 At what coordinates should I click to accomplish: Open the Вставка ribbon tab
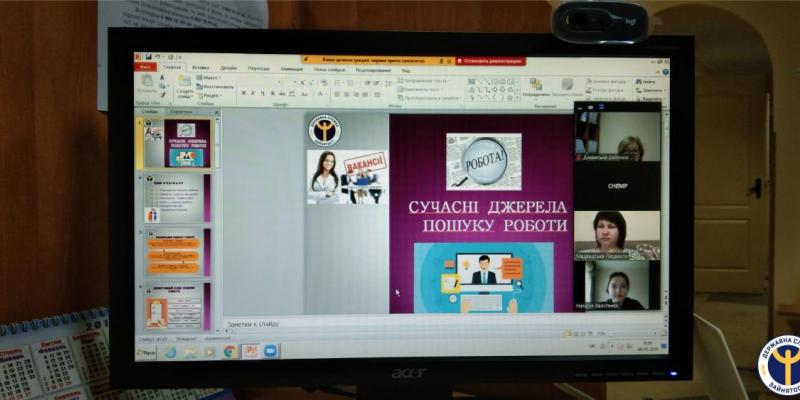coord(201,69)
